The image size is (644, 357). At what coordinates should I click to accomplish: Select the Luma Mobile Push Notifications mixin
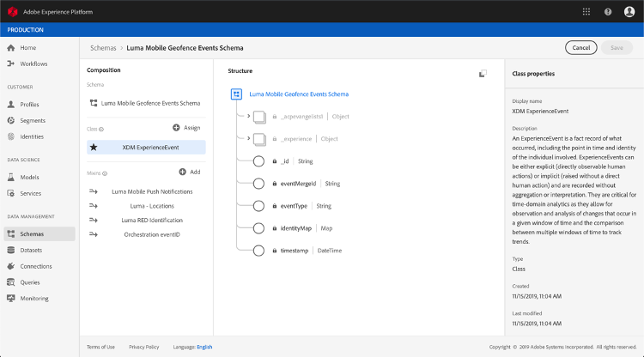pos(152,191)
